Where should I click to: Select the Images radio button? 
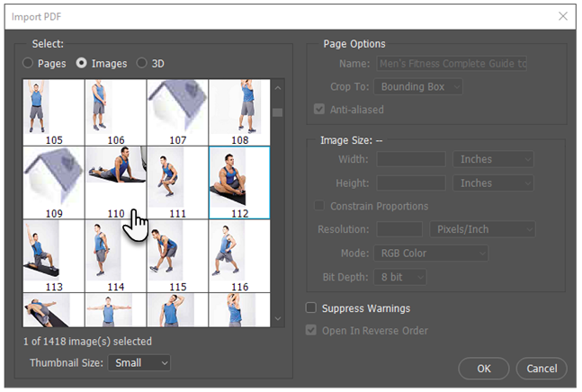tap(82, 64)
